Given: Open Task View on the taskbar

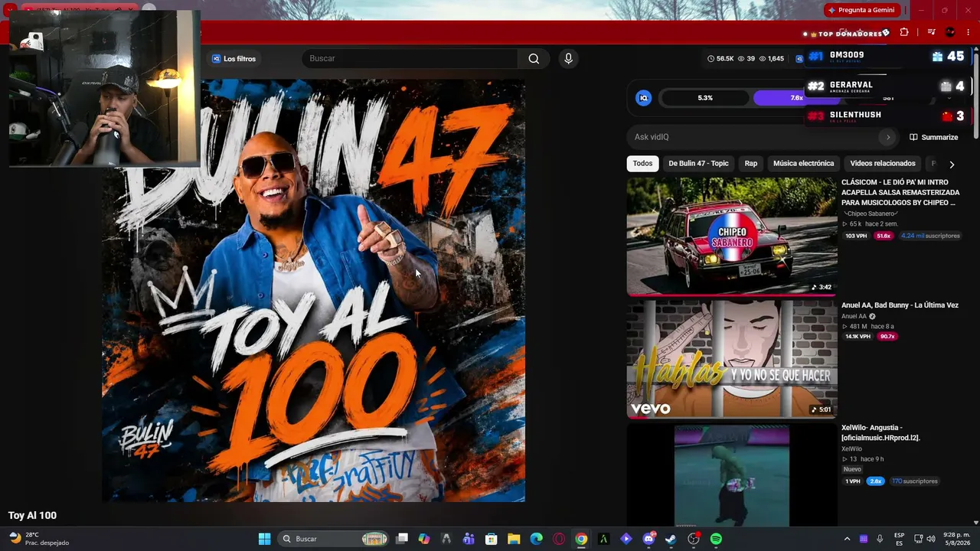Looking at the screenshot, I should coord(402,539).
